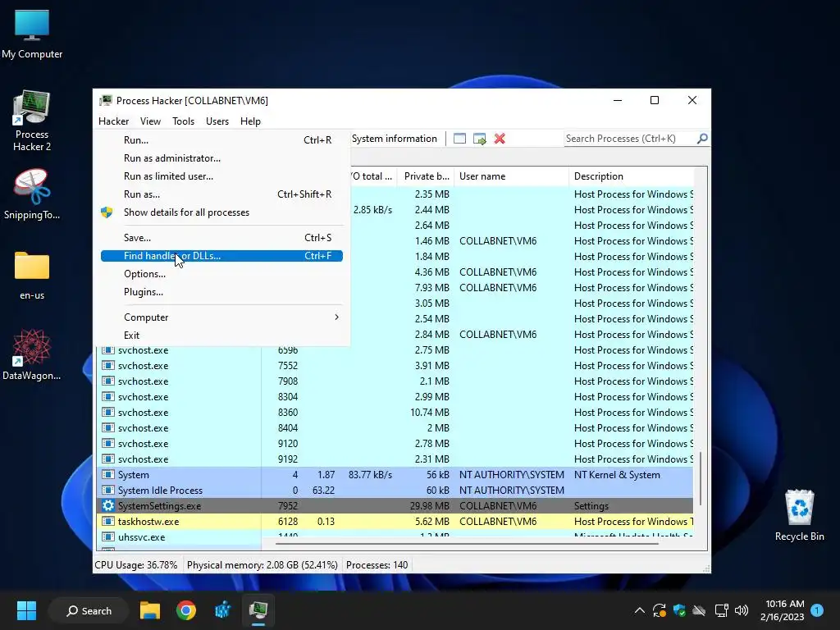This screenshot has width=840, height=630.
Task: Select the uhssvc.exe row
Action: [x=395, y=536]
